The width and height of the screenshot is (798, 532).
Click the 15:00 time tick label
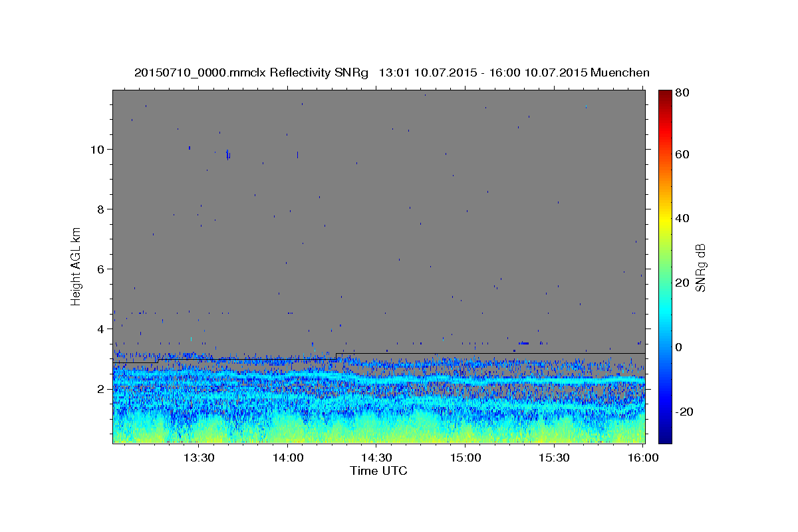pyautogui.click(x=465, y=458)
